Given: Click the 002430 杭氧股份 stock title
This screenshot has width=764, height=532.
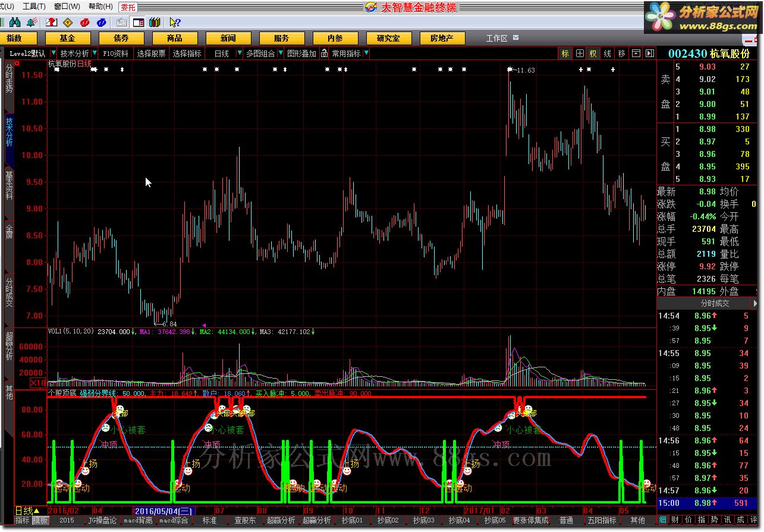Looking at the screenshot, I should click(709, 53).
